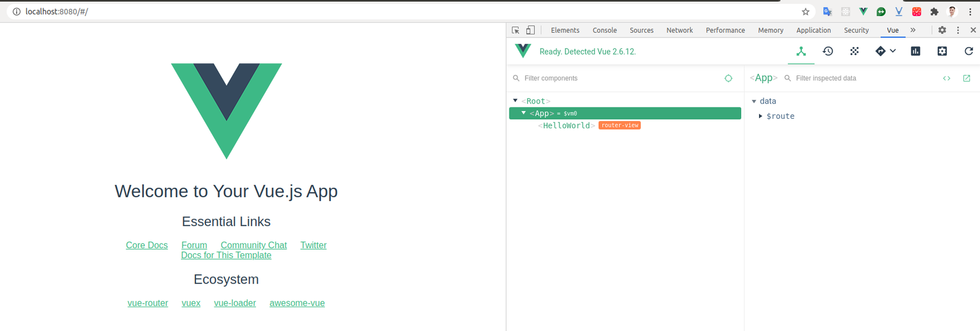Viewport: 980px width, 331px height.
Task: Close the DevTools panel
Action: [973, 30]
